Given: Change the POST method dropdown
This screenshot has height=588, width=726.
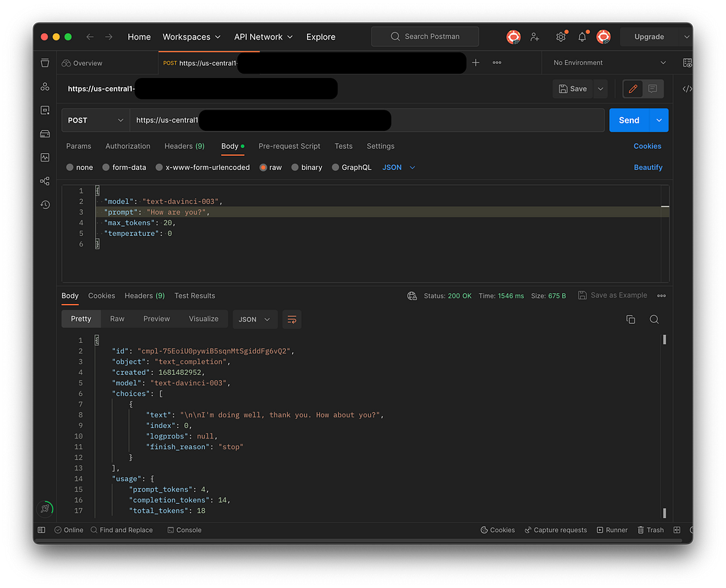Looking at the screenshot, I should click(96, 120).
